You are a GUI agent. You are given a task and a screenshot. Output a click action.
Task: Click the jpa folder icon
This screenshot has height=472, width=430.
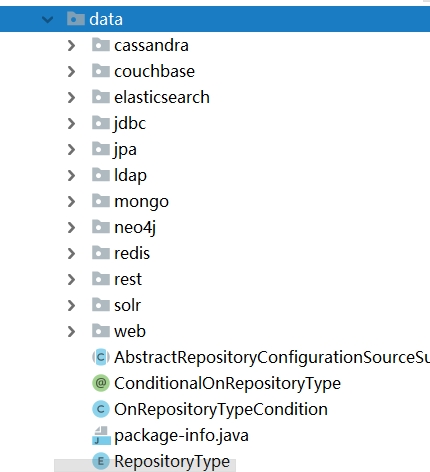(101, 149)
